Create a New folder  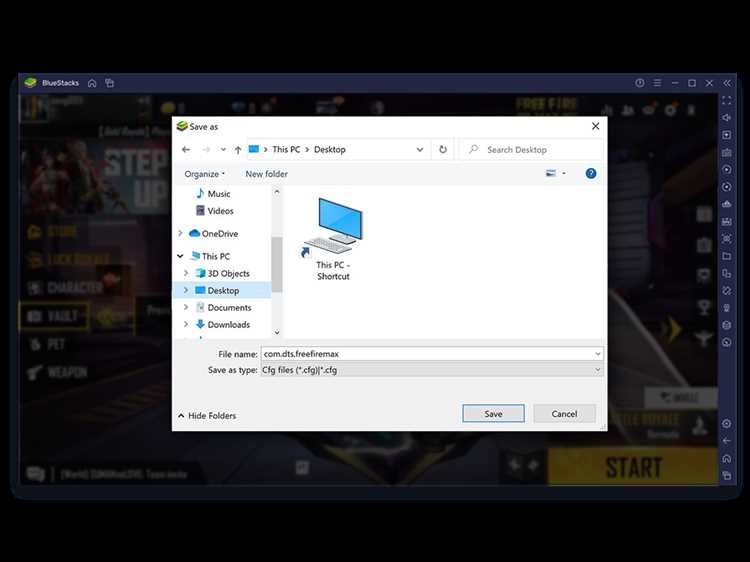(x=266, y=174)
